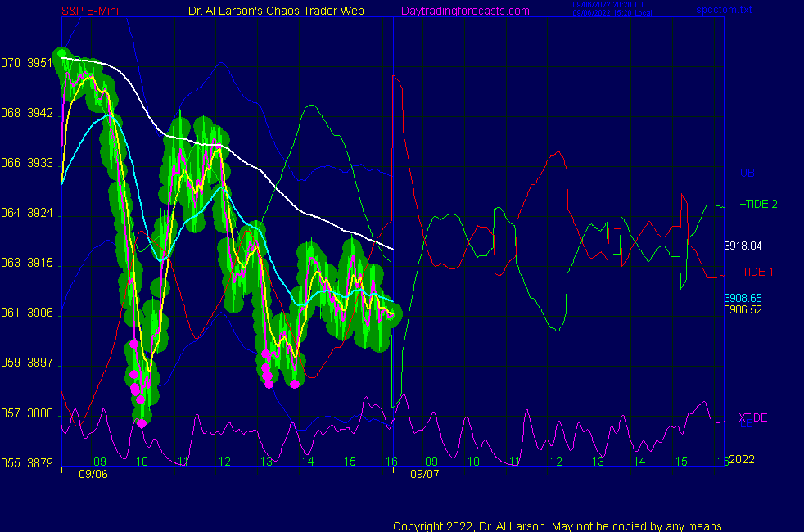
Task: Click the cyan 3908.65 value label
Action: (743, 299)
